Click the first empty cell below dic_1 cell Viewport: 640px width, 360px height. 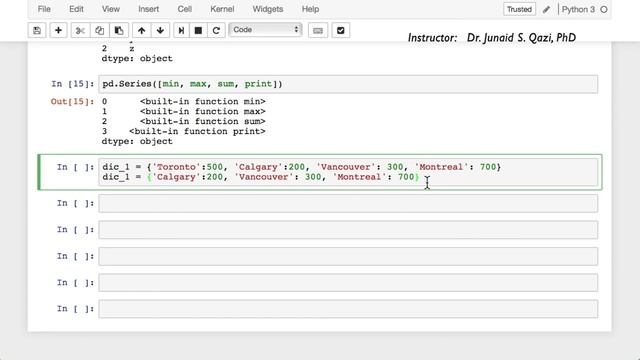click(348, 203)
